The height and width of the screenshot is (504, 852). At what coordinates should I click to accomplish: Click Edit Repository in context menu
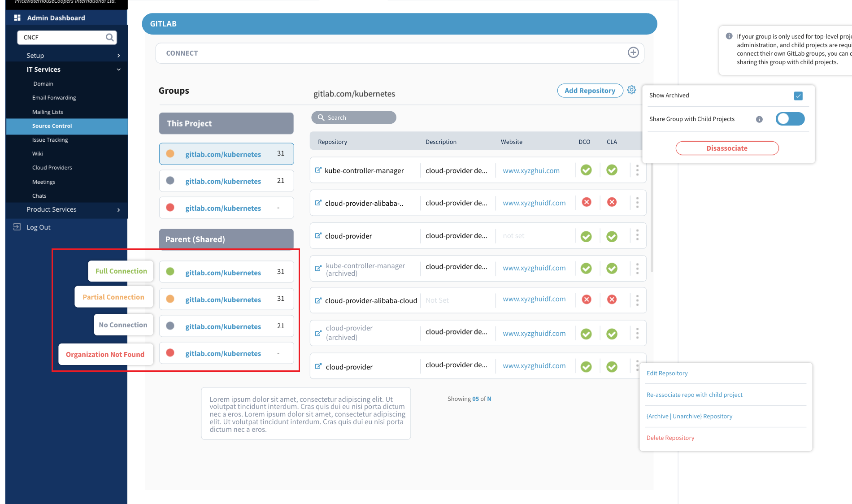(667, 373)
